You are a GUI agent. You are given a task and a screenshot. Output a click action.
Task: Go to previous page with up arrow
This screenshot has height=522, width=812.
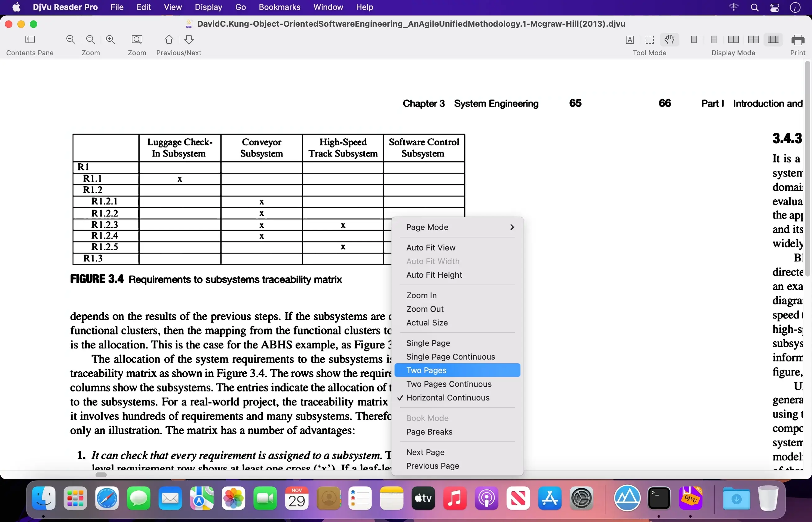pos(169,40)
